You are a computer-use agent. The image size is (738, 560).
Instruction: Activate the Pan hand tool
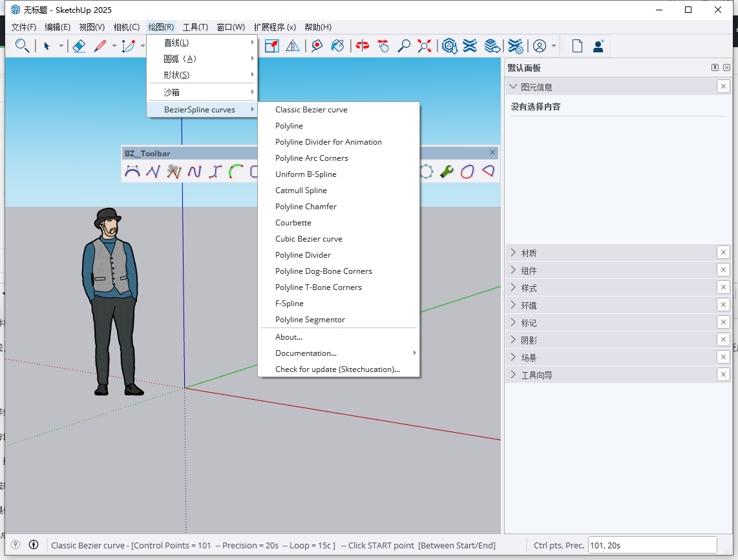(383, 46)
